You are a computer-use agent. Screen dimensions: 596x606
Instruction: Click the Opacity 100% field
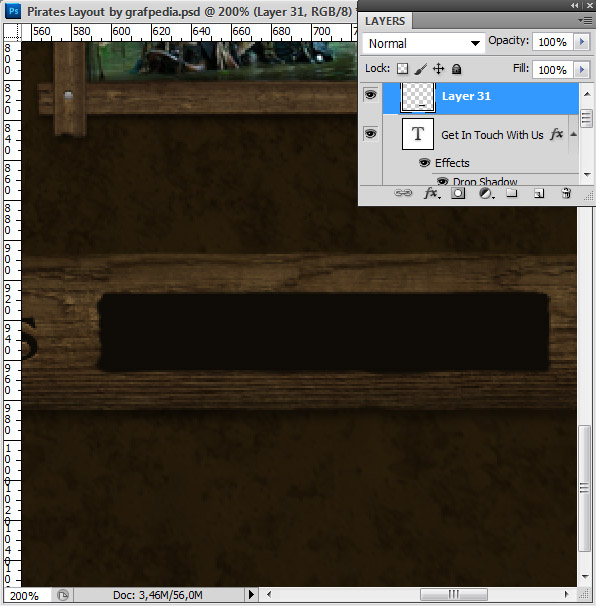pyautogui.click(x=553, y=42)
